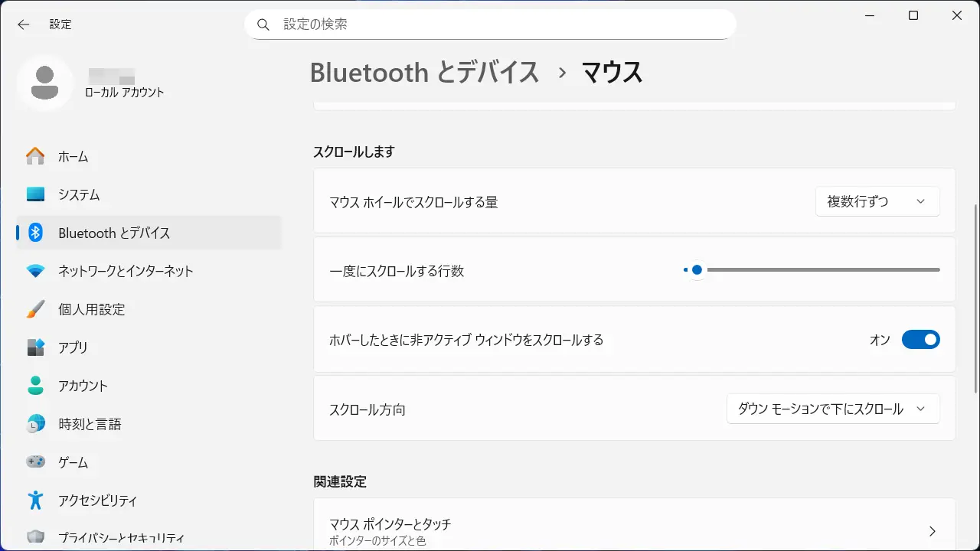The image size is (980, 551).
Task: Click the Accessibility (アクセシビリティ) figure icon
Action: point(35,500)
